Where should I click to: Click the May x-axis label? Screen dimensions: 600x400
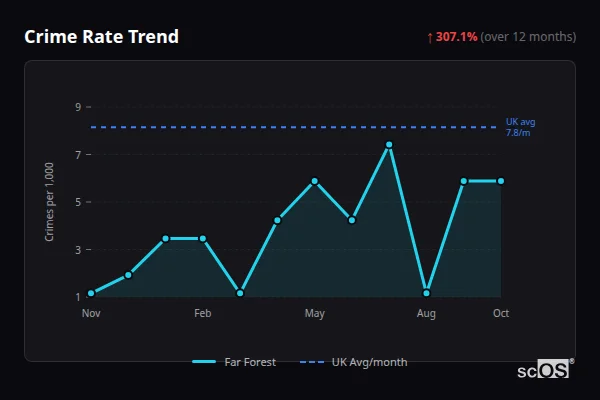[315, 313]
